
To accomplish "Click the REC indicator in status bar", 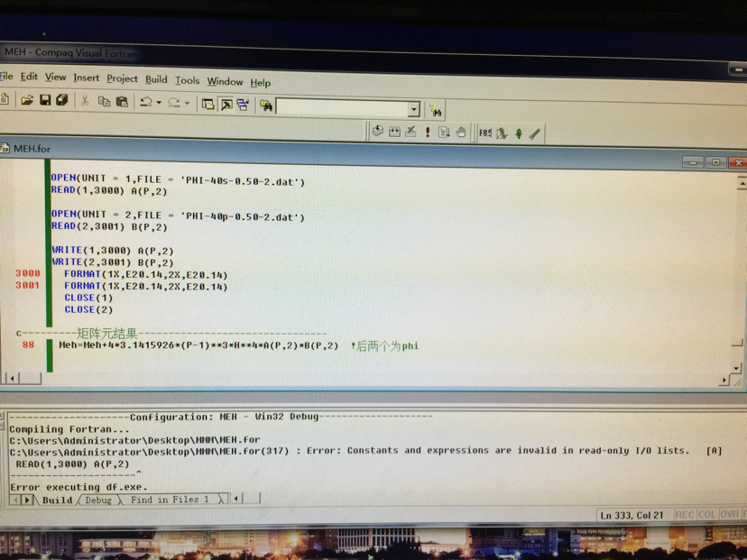I will point(685,515).
